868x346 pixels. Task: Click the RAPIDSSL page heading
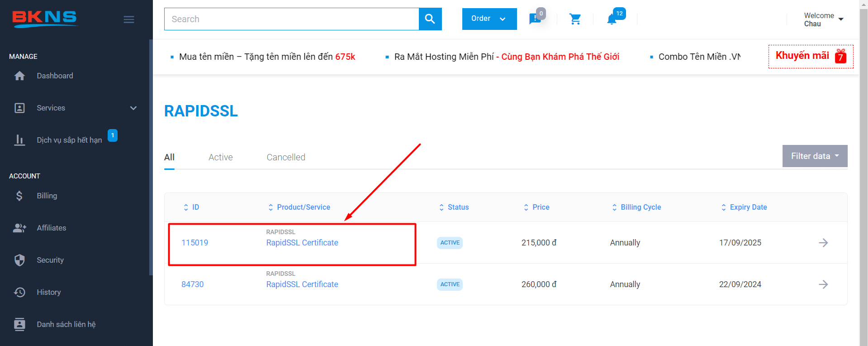201,111
